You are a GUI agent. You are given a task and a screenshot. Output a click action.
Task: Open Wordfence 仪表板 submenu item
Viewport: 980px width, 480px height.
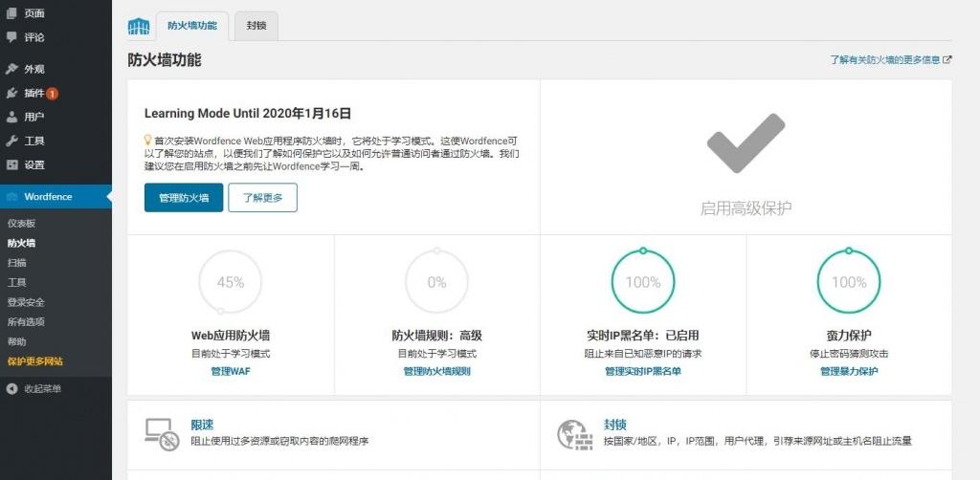coord(21,224)
